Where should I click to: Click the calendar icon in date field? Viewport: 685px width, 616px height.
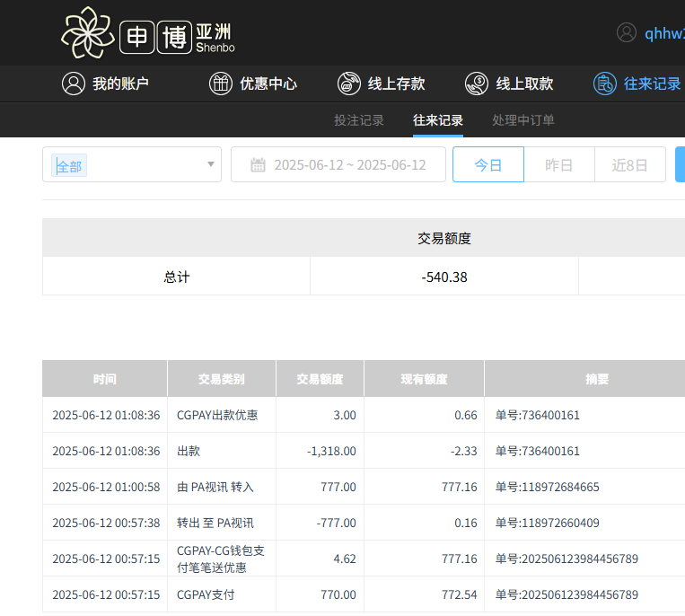pos(258,165)
